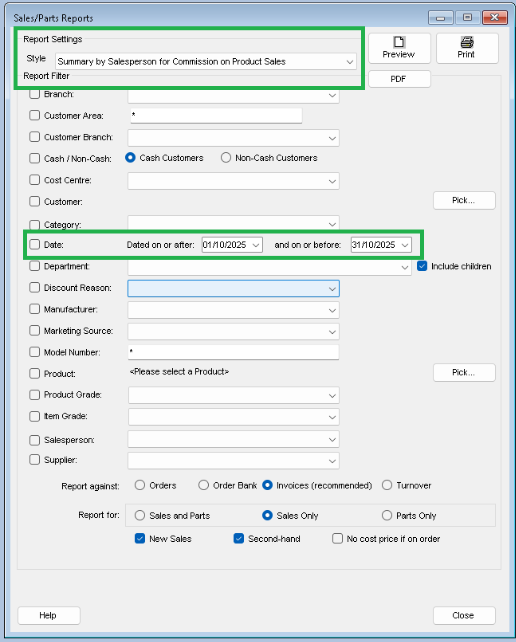
Task: Select the Parts Only report option
Action: pos(387,515)
